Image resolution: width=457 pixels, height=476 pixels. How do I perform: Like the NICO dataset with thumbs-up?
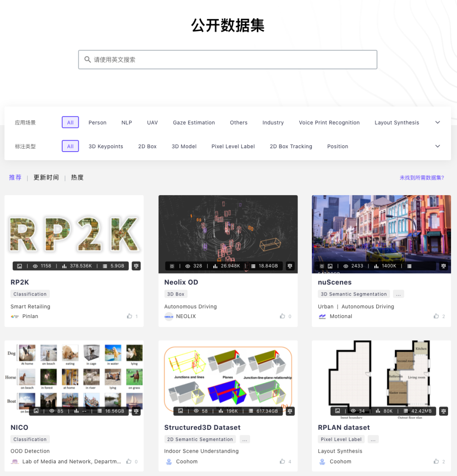click(x=129, y=461)
